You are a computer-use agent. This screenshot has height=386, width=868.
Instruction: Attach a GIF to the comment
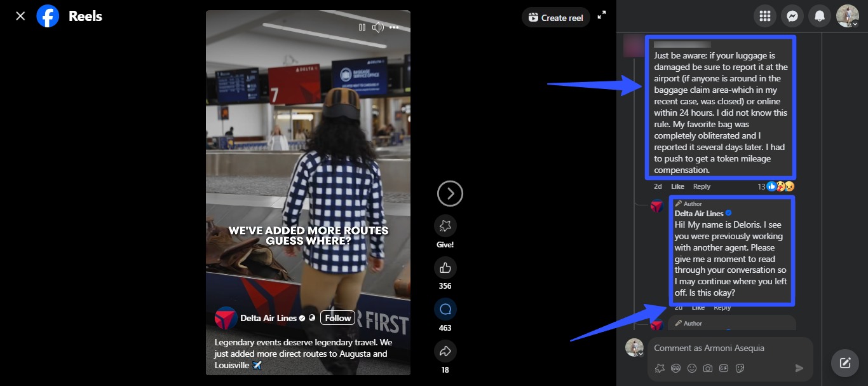(724, 368)
